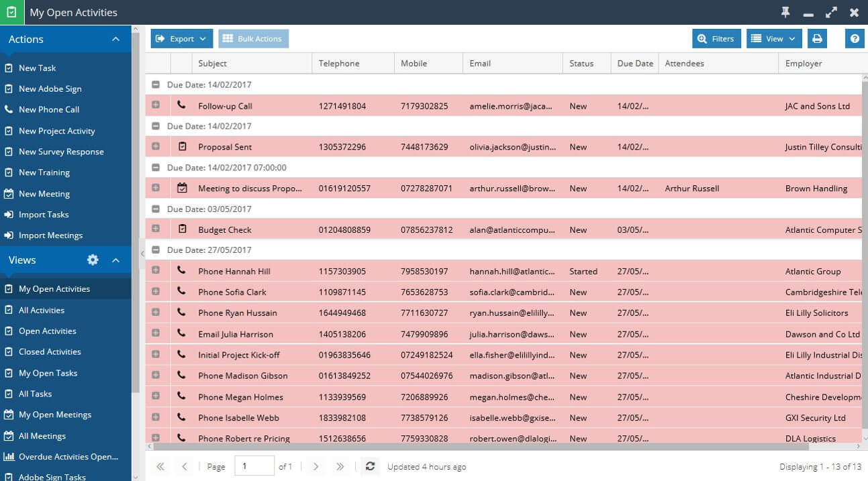The image size is (868, 481).
Task: Click the print icon in the toolbar
Action: (x=817, y=39)
